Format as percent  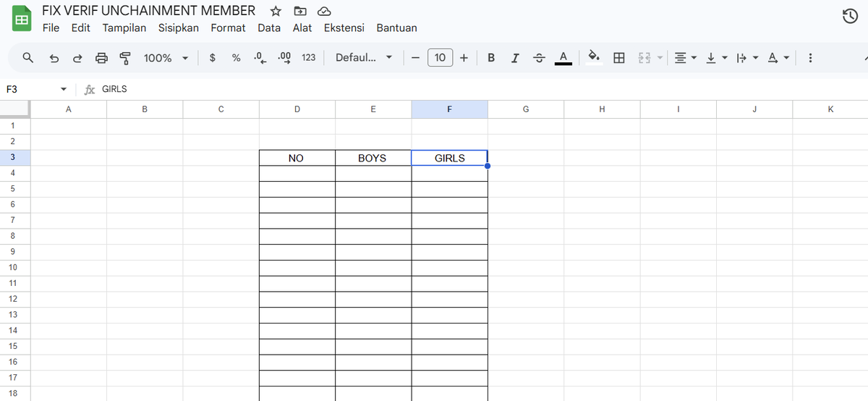tap(236, 57)
